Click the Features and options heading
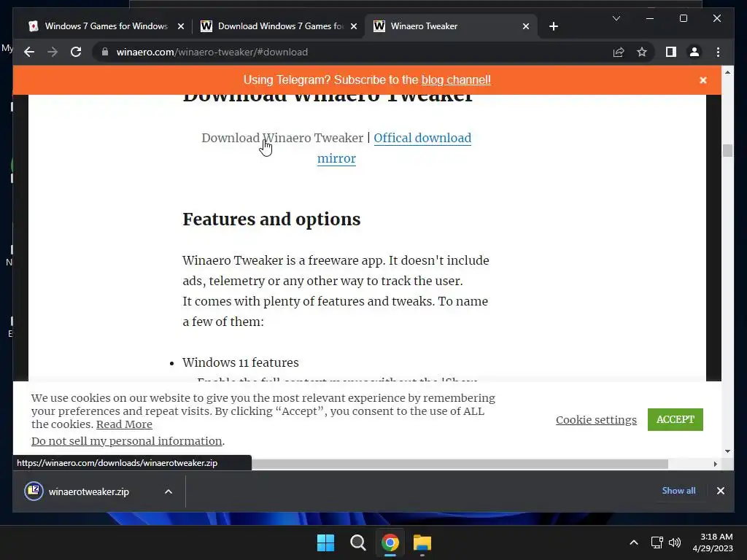 271,219
